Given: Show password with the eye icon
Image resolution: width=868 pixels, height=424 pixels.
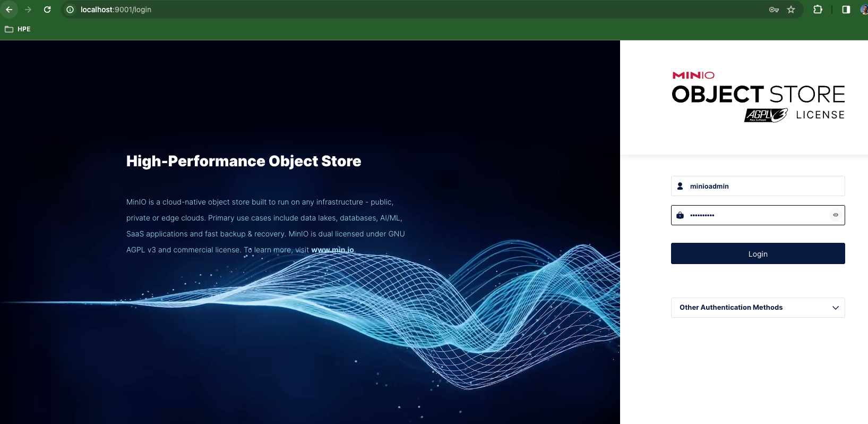Looking at the screenshot, I should [836, 215].
